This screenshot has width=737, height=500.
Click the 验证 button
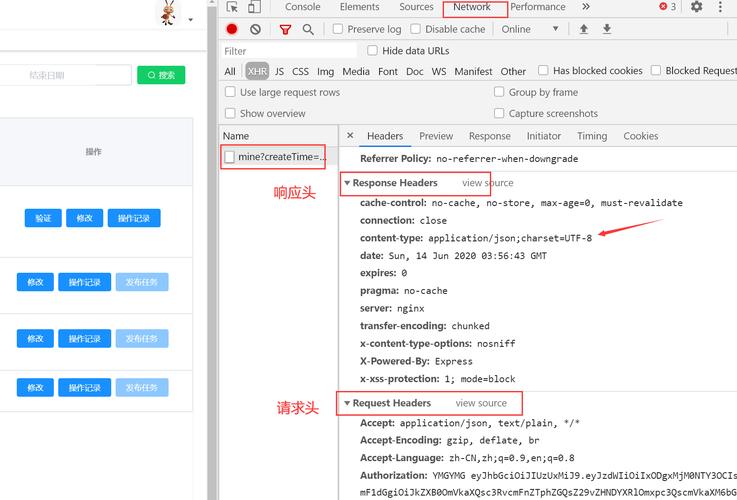pyautogui.click(x=43, y=218)
